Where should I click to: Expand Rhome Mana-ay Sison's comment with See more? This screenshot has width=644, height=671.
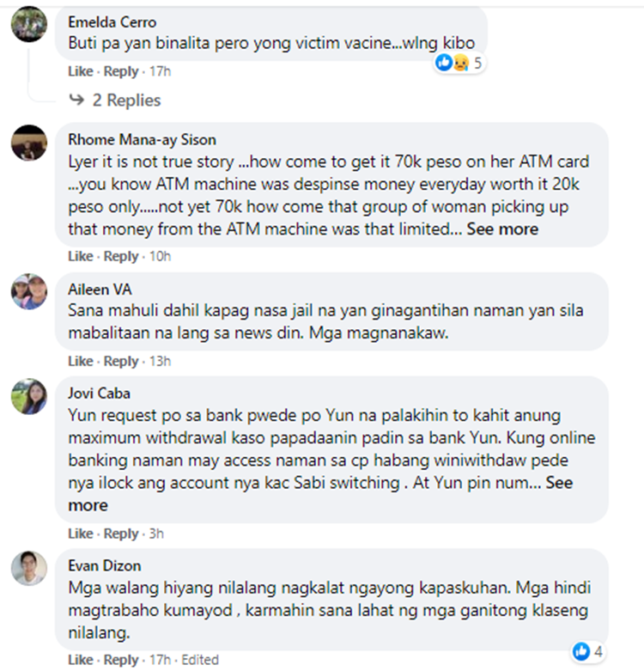pyautogui.click(x=502, y=229)
